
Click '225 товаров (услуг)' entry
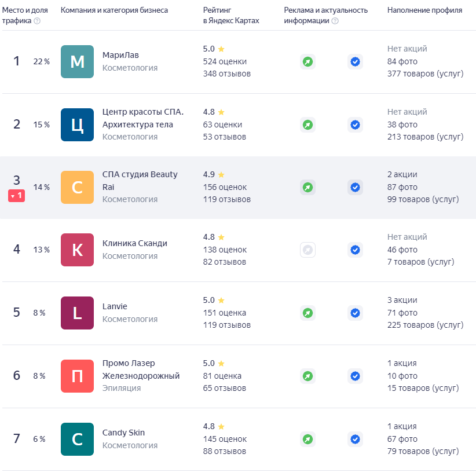click(x=425, y=325)
